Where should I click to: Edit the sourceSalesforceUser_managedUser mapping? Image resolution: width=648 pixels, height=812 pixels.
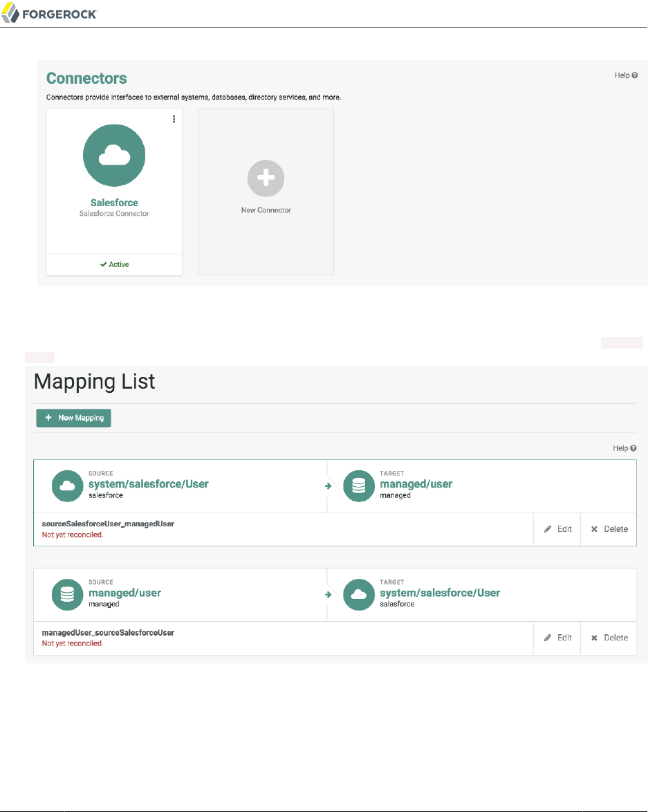(x=557, y=528)
